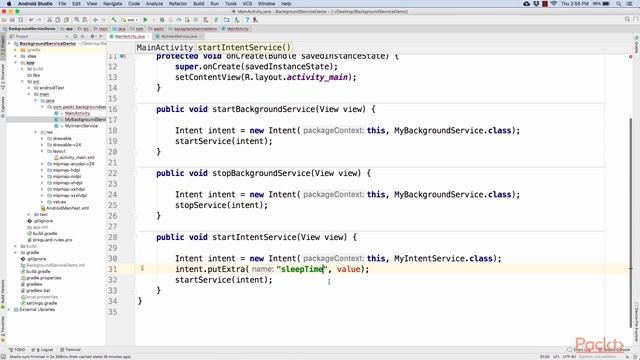Screen dimensions: 640x360
Task: Open the Build Variants side panel
Action: (3, 294)
